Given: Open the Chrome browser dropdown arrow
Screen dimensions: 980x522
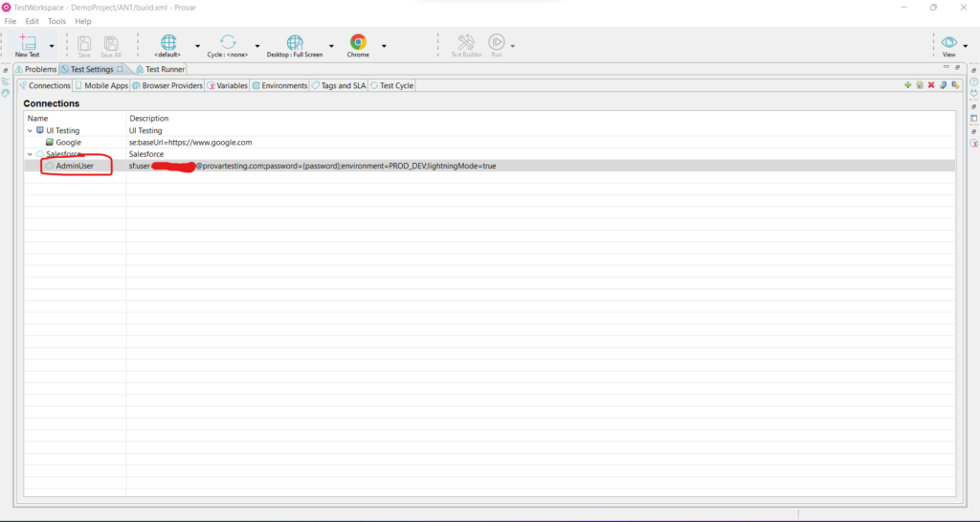Looking at the screenshot, I should [384, 46].
